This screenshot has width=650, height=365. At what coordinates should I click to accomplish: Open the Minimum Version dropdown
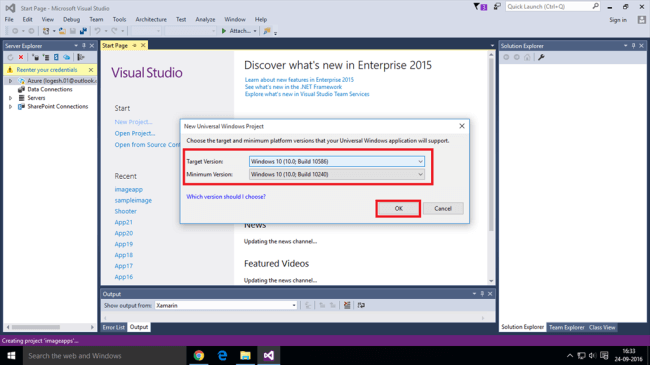337,174
